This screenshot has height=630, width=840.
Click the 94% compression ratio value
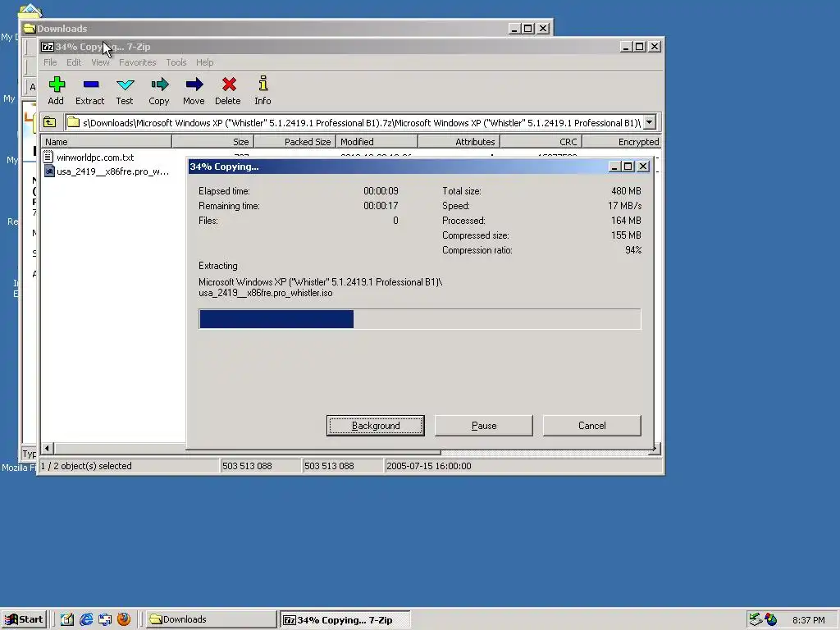[x=633, y=250]
